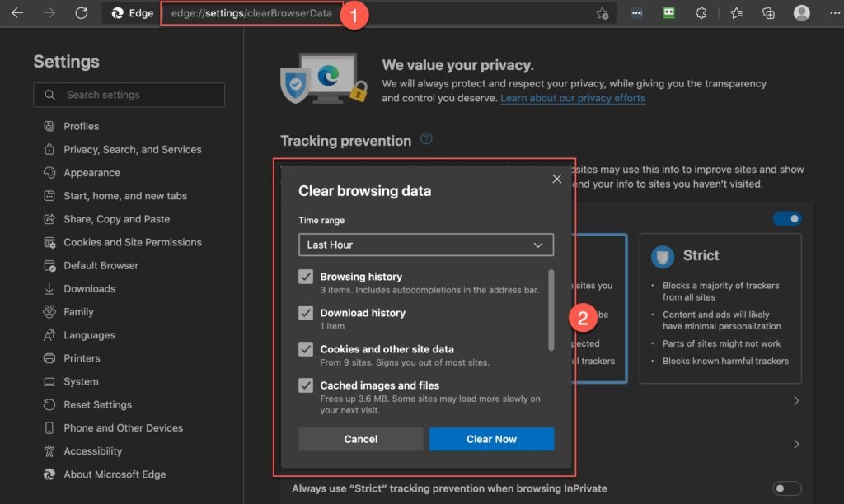Click the Family sidebar icon
Image resolution: width=844 pixels, height=504 pixels.
coord(49,311)
